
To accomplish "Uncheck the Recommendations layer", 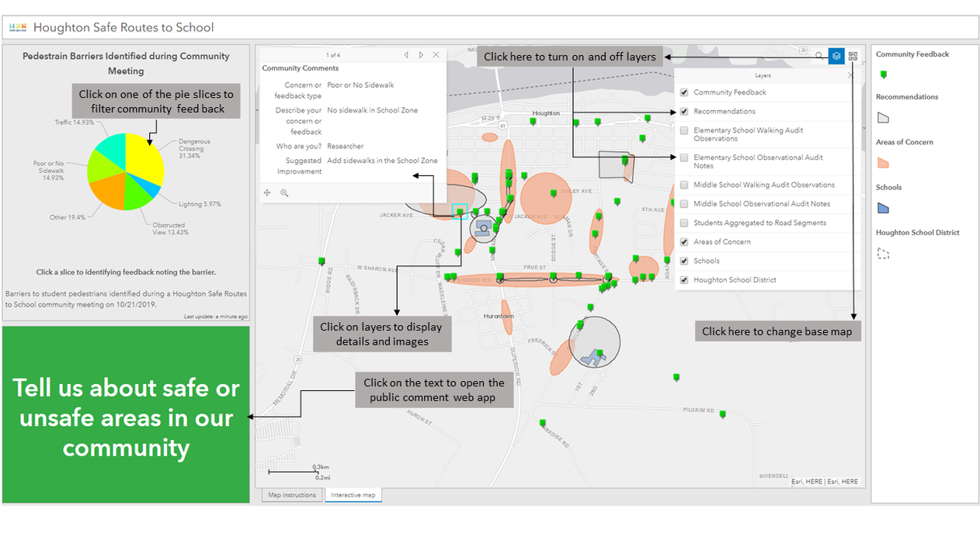I will 684,112.
